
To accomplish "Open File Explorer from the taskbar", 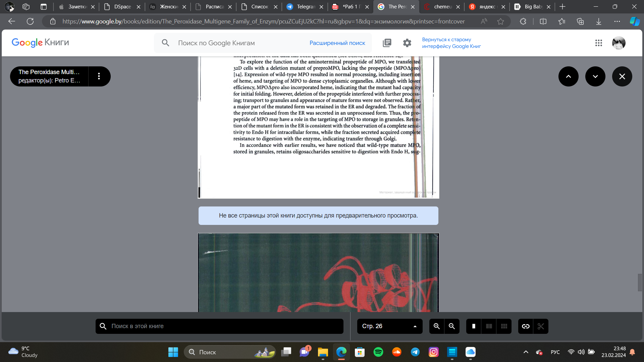I will (x=323, y=352).
